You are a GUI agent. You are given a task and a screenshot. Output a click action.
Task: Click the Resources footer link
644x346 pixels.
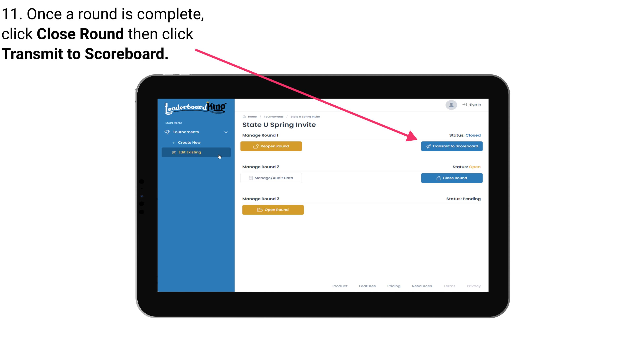coord(422,286)
